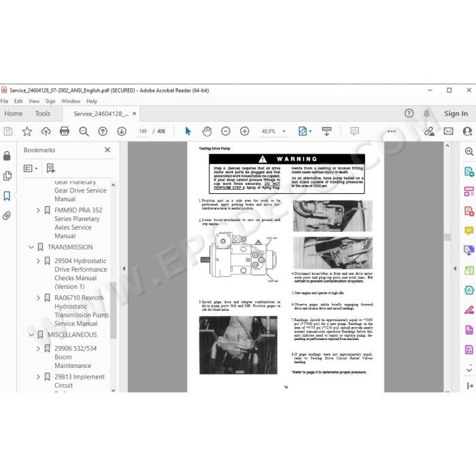Send file by email envelope icon
This screenshot has width=476, height=476.
[x=448, y=131]
